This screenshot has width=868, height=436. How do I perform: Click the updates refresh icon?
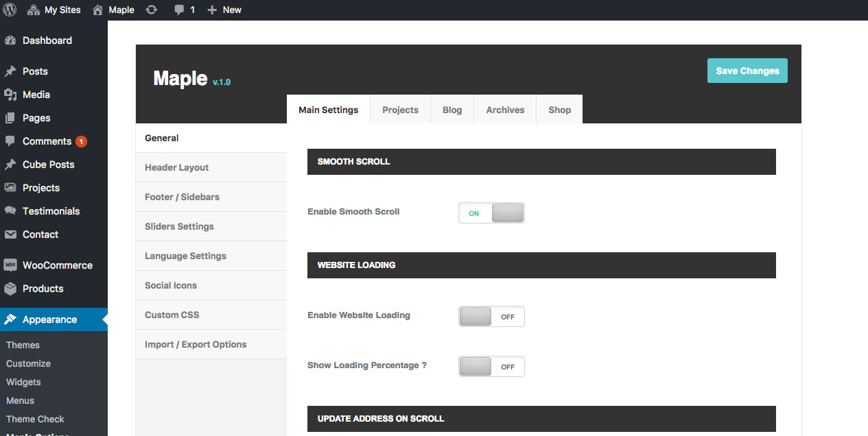[x=152, y=10]
